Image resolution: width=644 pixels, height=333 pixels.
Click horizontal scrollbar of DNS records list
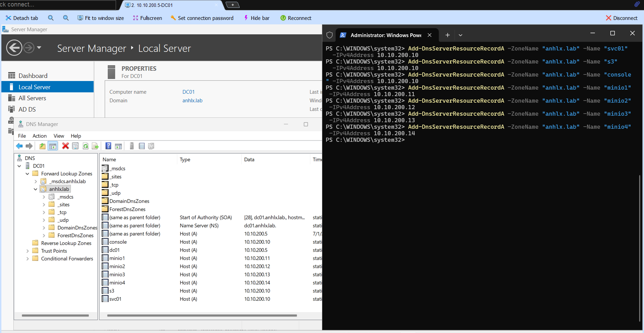pos(202,315)
